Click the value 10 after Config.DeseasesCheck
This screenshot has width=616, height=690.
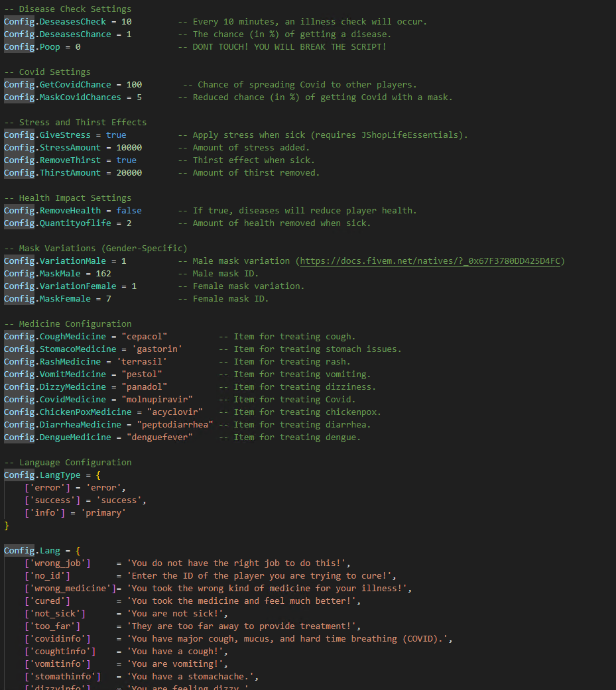127,22
